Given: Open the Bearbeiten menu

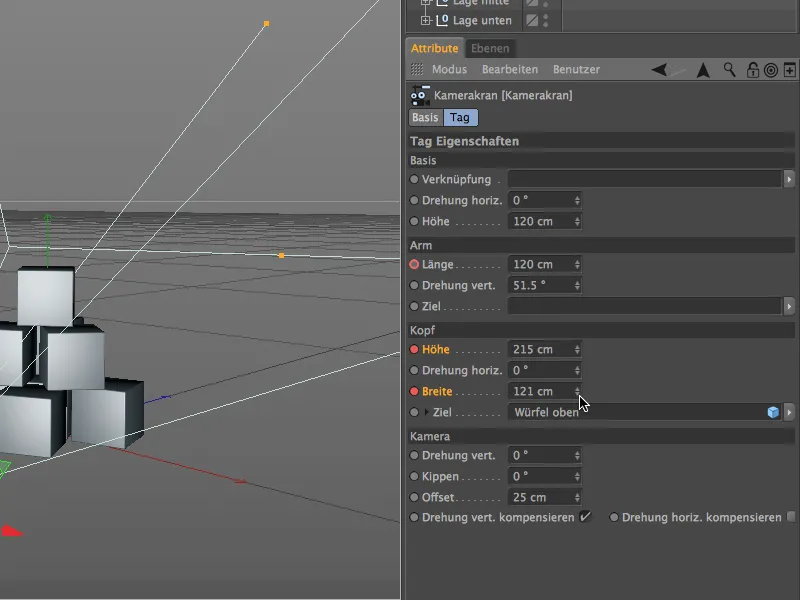Looking at the screenshot, I should click(510, 69).
